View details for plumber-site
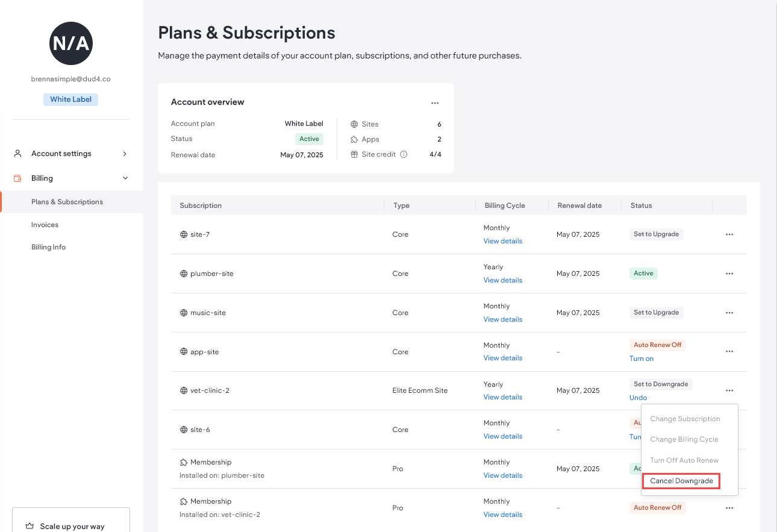This screenshot has height=532, width=777. click(502, 280)
